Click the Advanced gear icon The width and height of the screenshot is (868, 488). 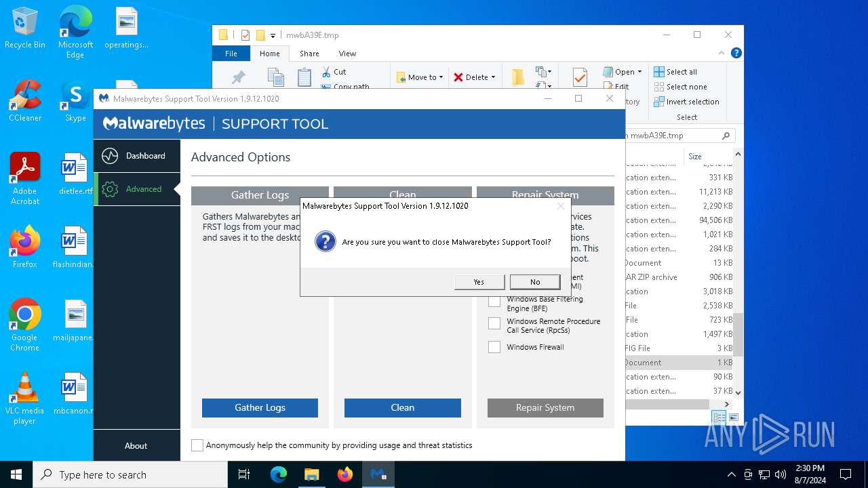point(110,189)
